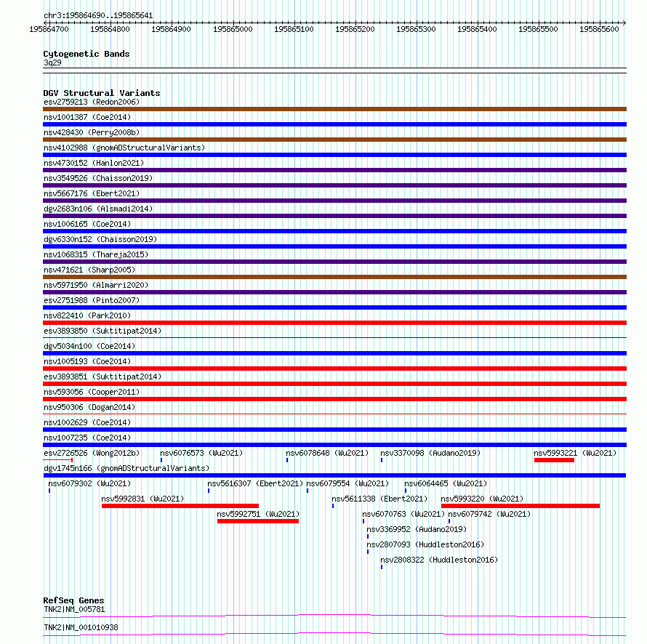647x644 pixels.
Task: Click esv3893851 (Suktitipat2014) label
Action: [103, 377]
